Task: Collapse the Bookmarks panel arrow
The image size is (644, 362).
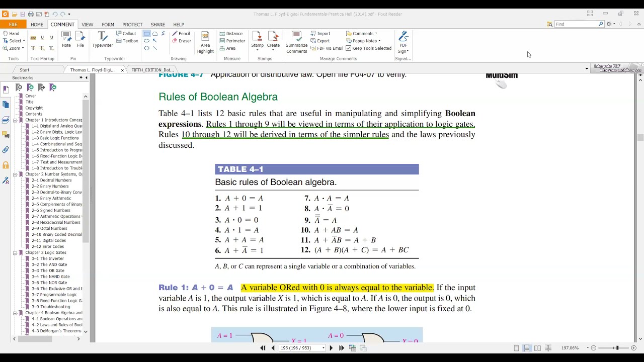Action: click(86, 77)
